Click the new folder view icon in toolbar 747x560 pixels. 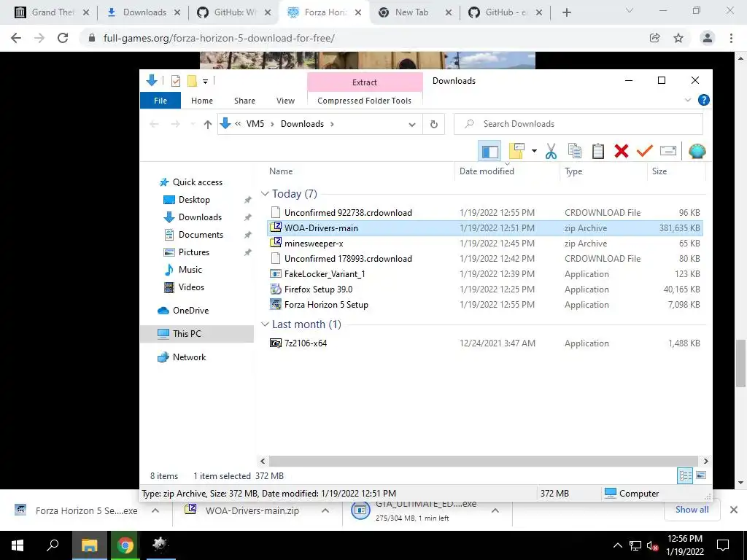click(516, 152)
